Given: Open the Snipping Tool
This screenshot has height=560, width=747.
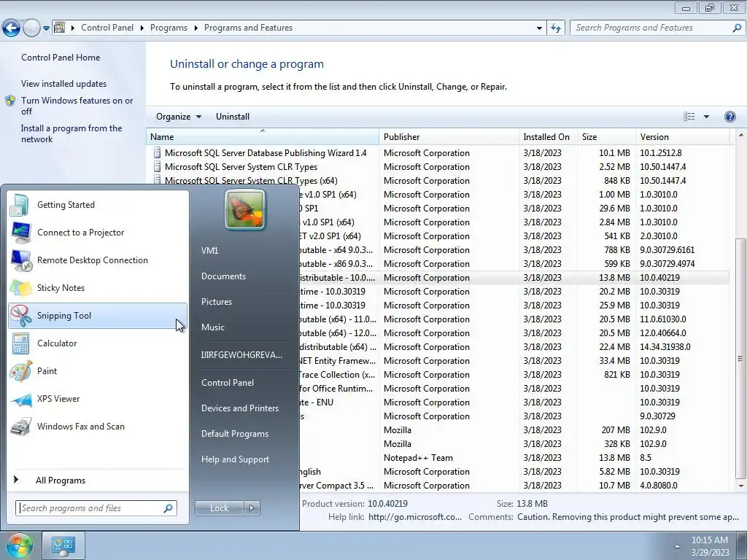Looking at the screenshot, I should (98, 315).
